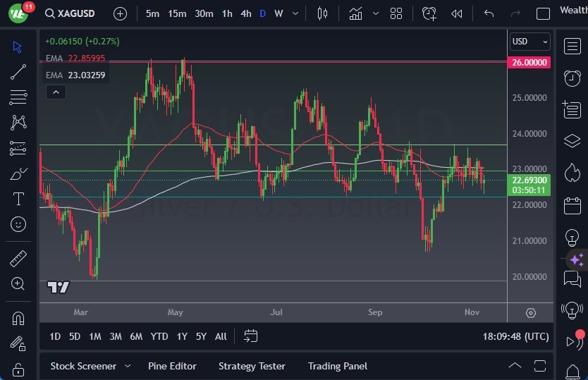Image resolution: width=588 pixels, height=380 pixels.
Task: Select the ruler measure tool
Action: click(18, 259)
